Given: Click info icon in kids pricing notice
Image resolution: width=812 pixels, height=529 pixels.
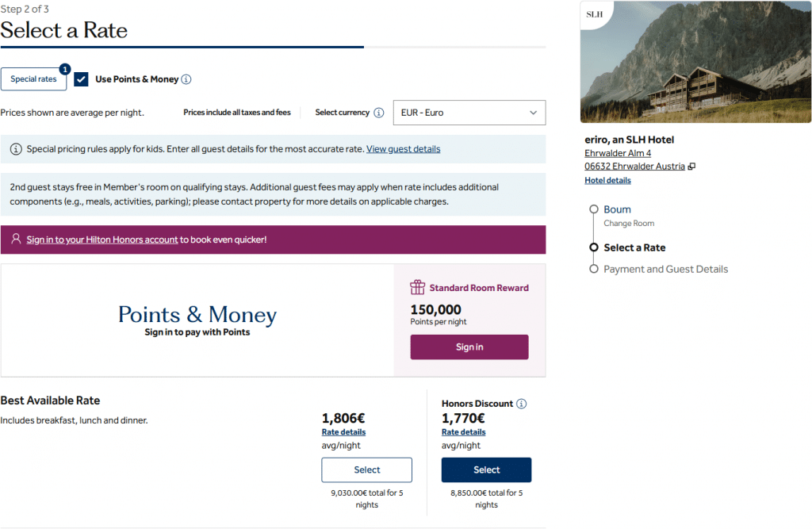Looking at the screenshot, I should [x=16, y=149].
